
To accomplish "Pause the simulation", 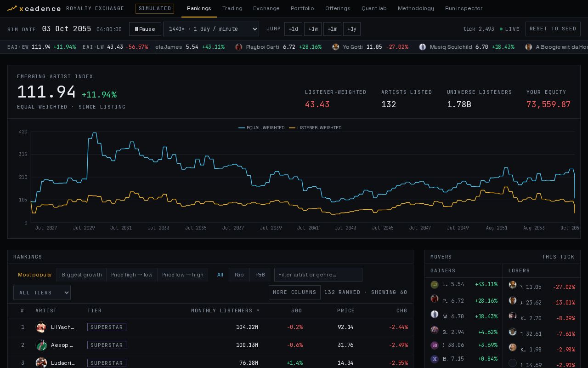I will pyautogui.click(x=145, y=29).
